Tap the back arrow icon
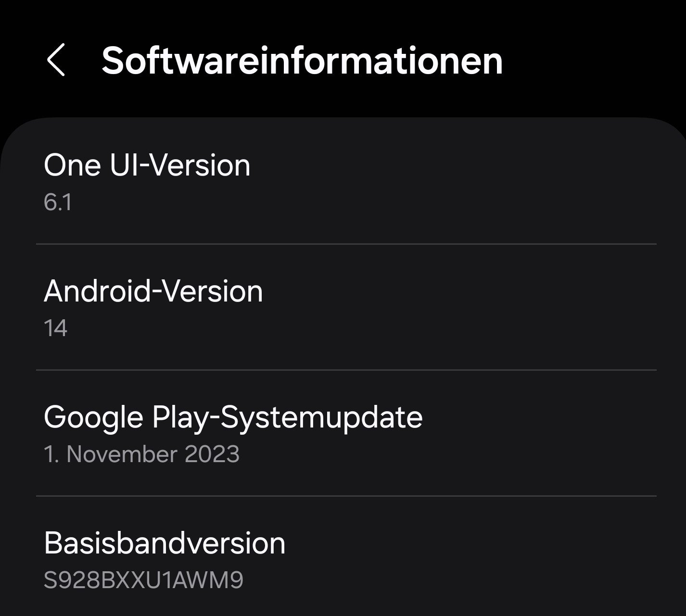Image resolution: width=686 pixels, height=616 pixels. 56,60
